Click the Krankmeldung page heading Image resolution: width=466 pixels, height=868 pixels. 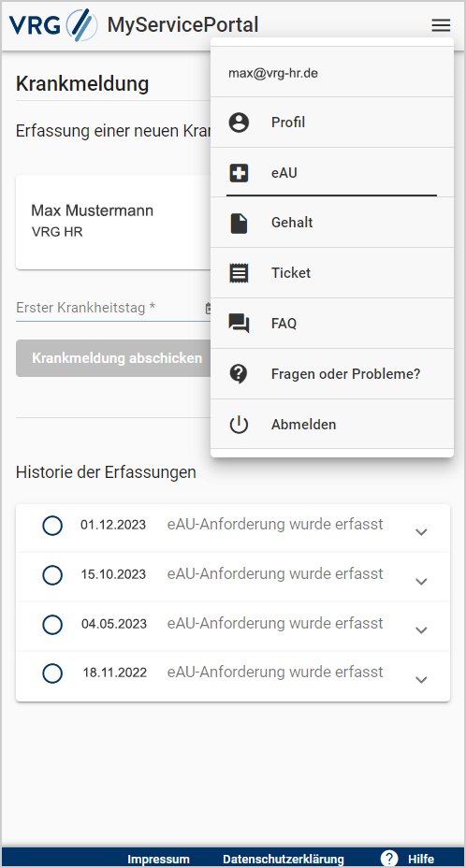(82, 84)
